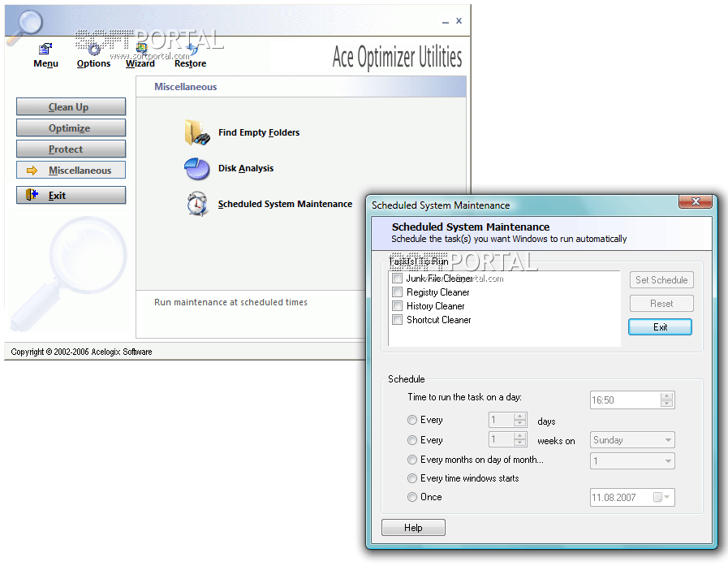Image resolution: width=728 pixels, height=566 pixels.
Task: Increase the time to run spinner
Action: [666, 396]
